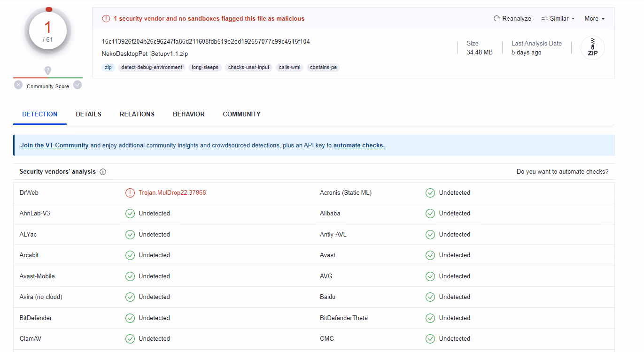Click AhnLab-V3 green check icon
This screenshot has height=352, width=644.
tap(130, 214)
